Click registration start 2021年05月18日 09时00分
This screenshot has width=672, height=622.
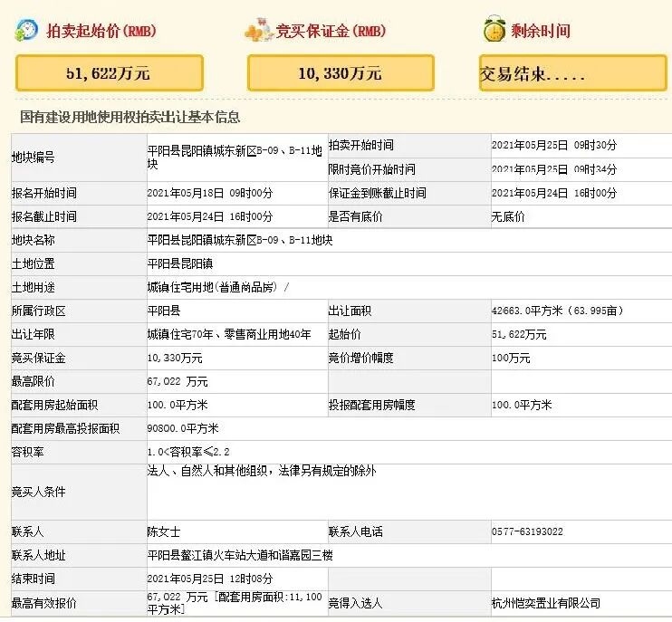pyautogui.click(x=210, y=193)
